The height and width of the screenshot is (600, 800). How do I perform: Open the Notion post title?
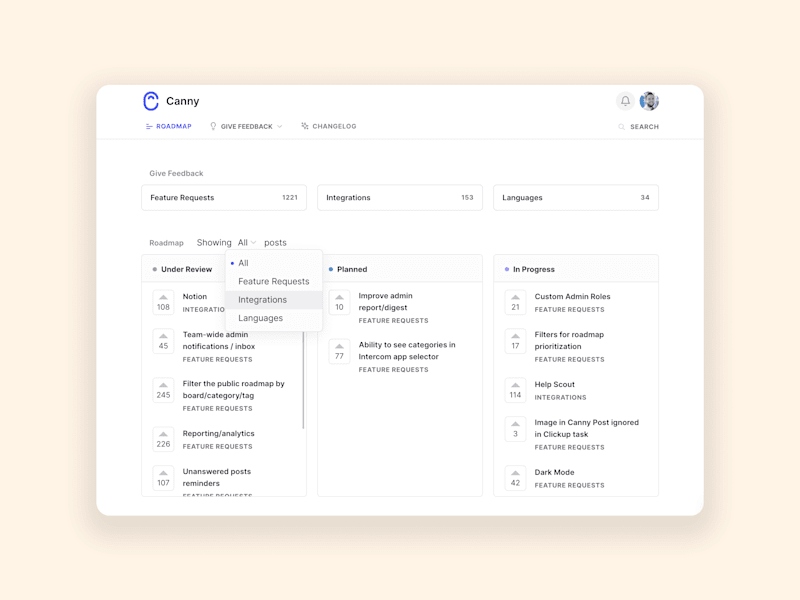pos(195,296)
